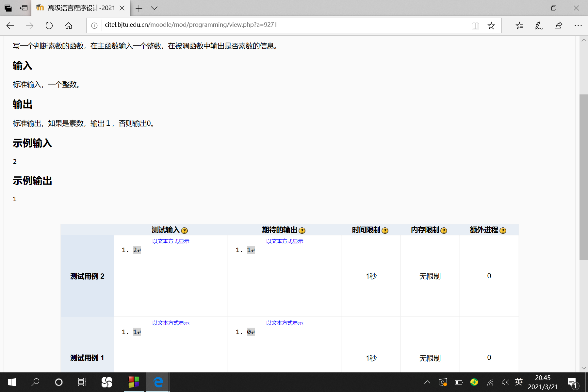Open help for 时间限制 column
588x392 pixels.
click(x=385, y=231)
